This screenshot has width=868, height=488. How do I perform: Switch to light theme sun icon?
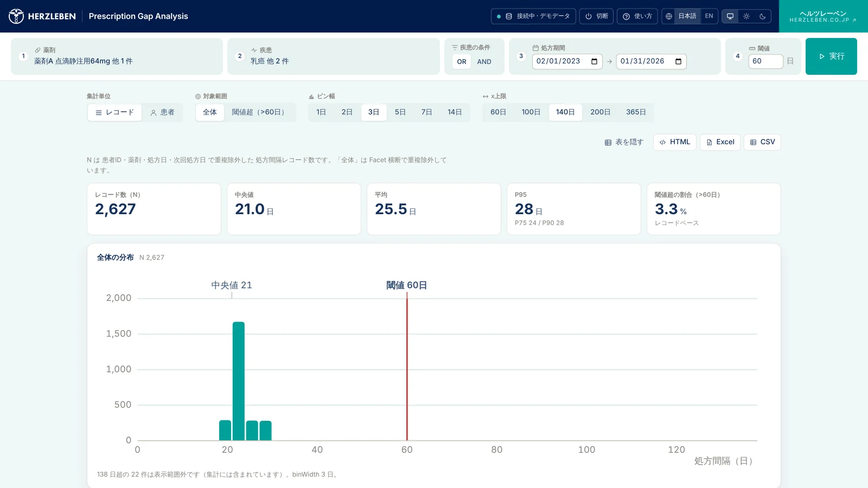click(746, 16)
